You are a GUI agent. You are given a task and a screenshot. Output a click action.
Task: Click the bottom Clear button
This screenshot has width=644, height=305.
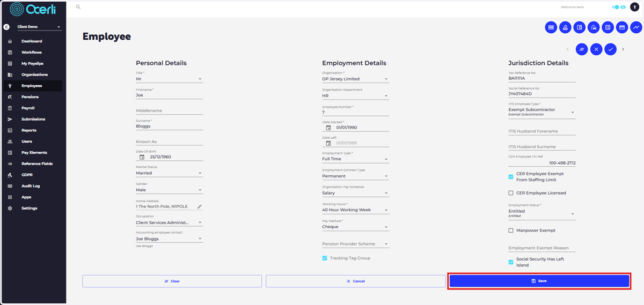pos(172,281)
